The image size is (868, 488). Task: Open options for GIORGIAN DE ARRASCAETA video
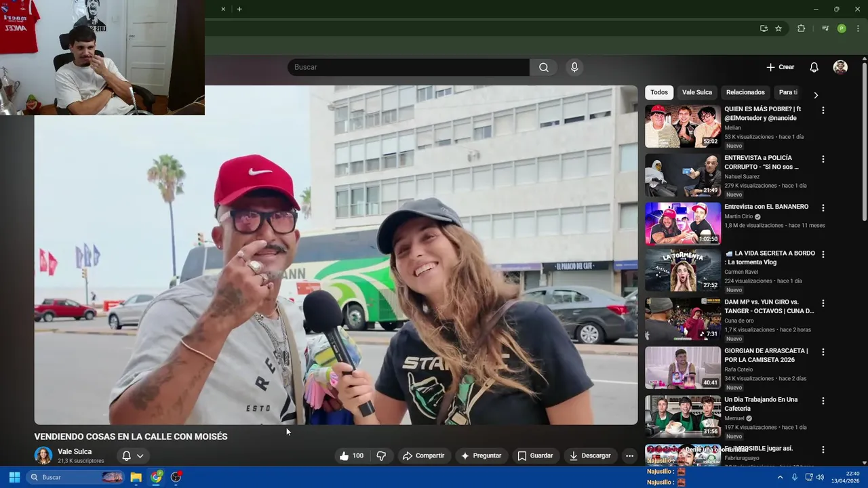[823, 352]
